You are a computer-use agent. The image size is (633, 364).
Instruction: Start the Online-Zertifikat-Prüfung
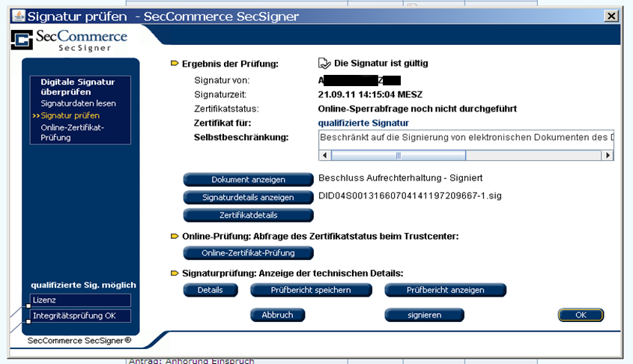coord(248,253)
